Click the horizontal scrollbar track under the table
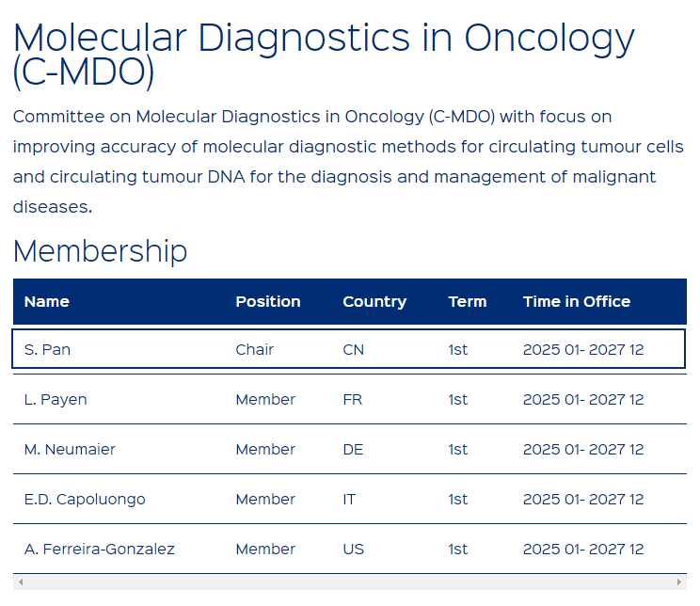Viewport: 700px width, 606px height. coord(350,582)
